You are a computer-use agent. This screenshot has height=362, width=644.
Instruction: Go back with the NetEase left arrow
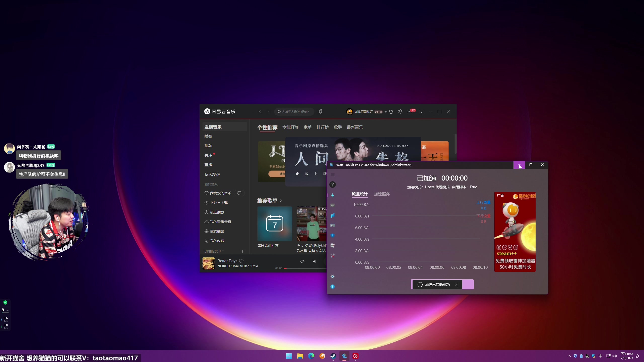point(260,112)
